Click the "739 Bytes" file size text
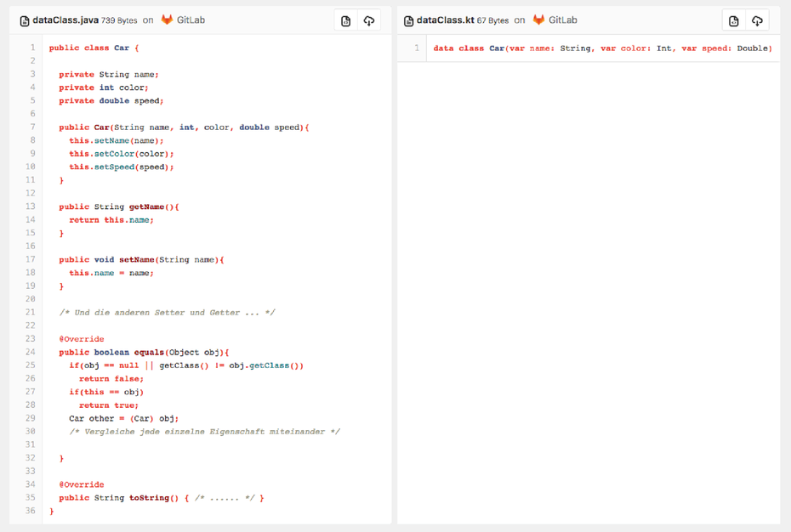The height and width of the screenshot is (532, 791). click(x=119, y=20)
